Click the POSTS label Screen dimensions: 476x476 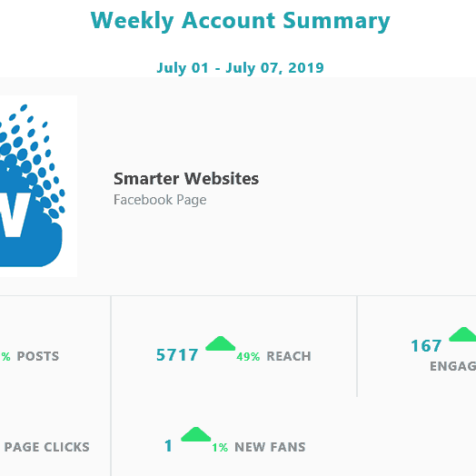(38, 356)
